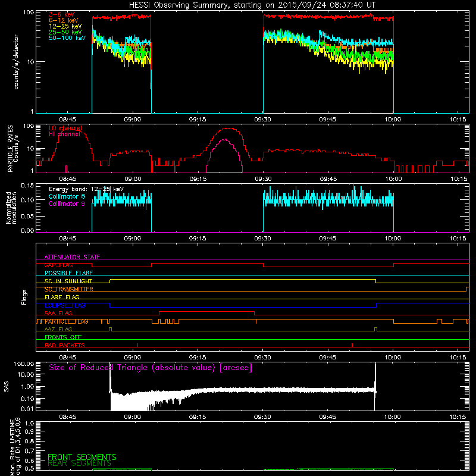Click the 'Flags' axis label

click(x=24, y=297)
